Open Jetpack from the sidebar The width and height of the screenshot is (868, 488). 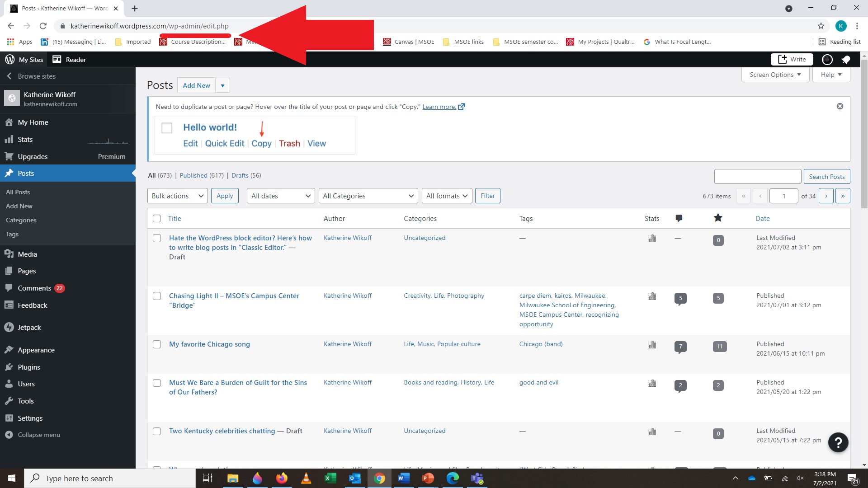29,328
